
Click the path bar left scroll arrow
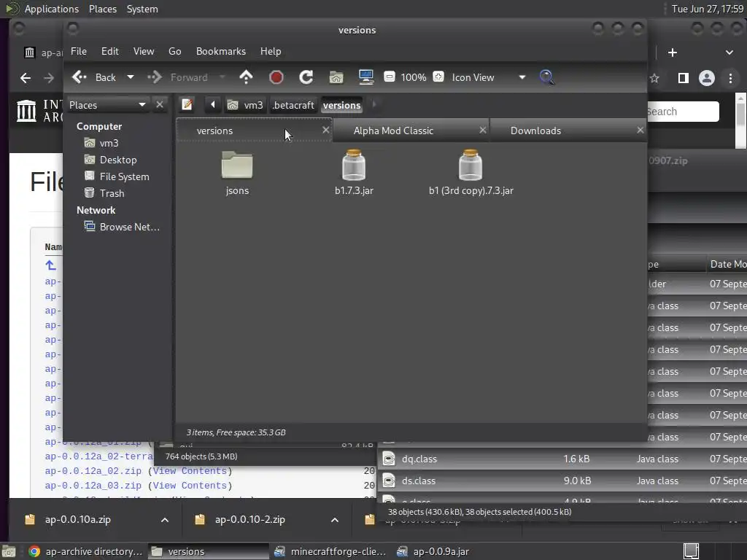click(x=212, y=104)
